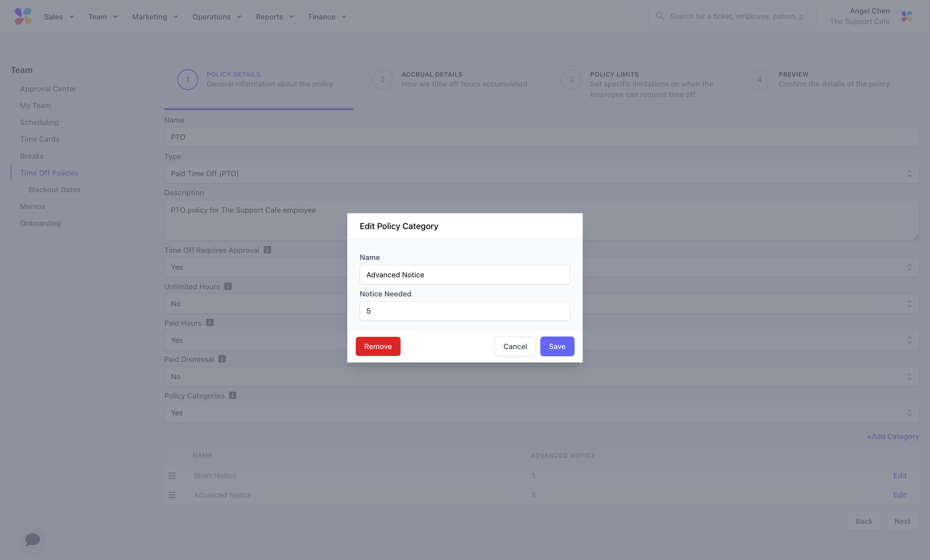Click the Short Notice name cell
This screenshot has height=560, width=930.
[215, 476]
